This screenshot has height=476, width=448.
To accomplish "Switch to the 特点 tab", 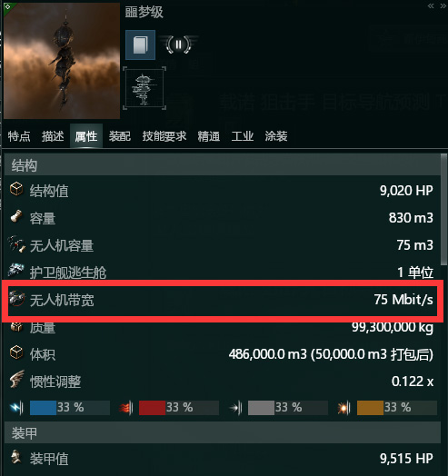I will click(x=19, y=136).
